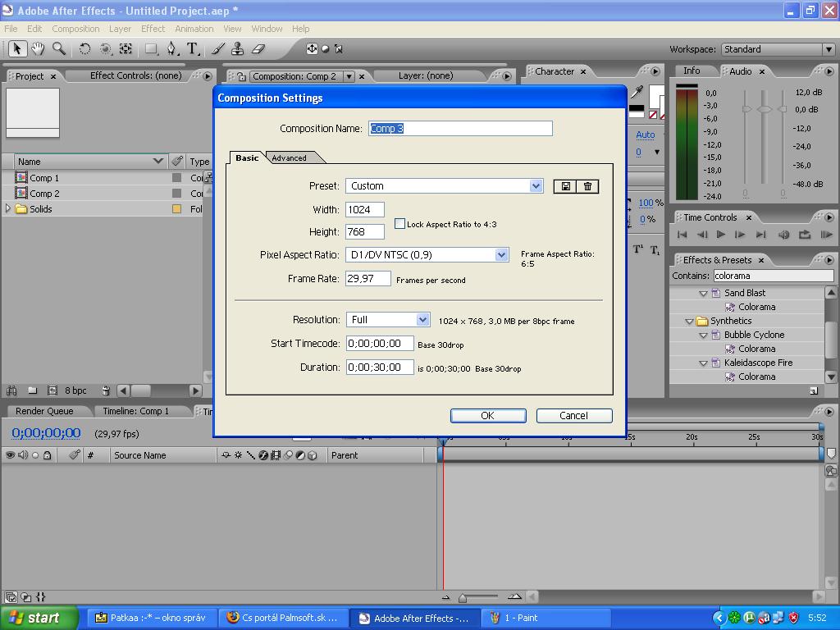The image size is (840, 630).
Task: Enable Lock Aspect Ratio to 4:3 checkbox
Action: pyautogui.click(x=400, y=224)
